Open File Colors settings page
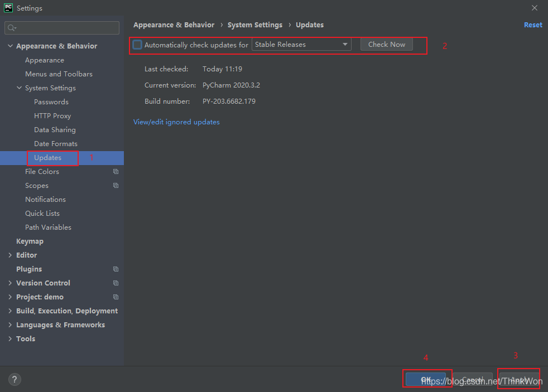The width and height of the screenshot is (548, 392). [42, 172]
